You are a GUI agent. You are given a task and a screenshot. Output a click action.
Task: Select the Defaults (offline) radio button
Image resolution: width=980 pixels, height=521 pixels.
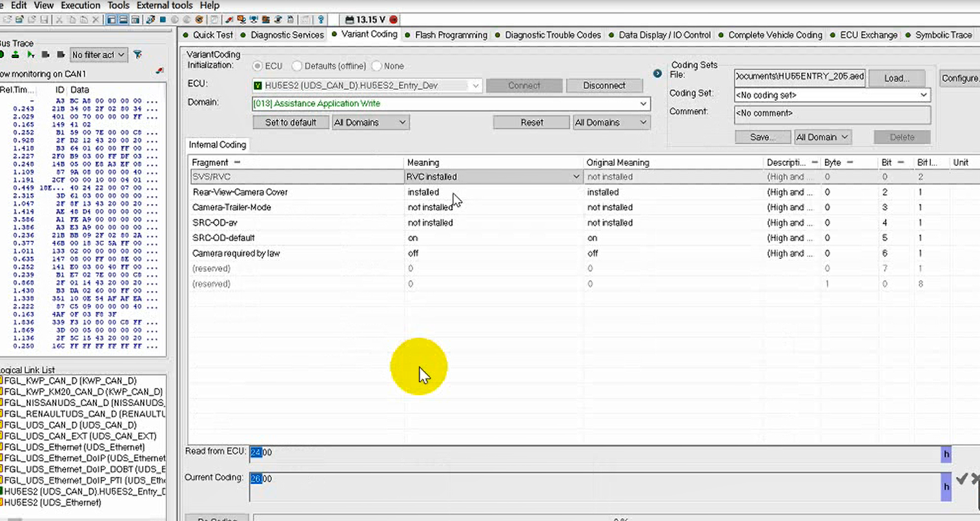click(x=297, y=66)
